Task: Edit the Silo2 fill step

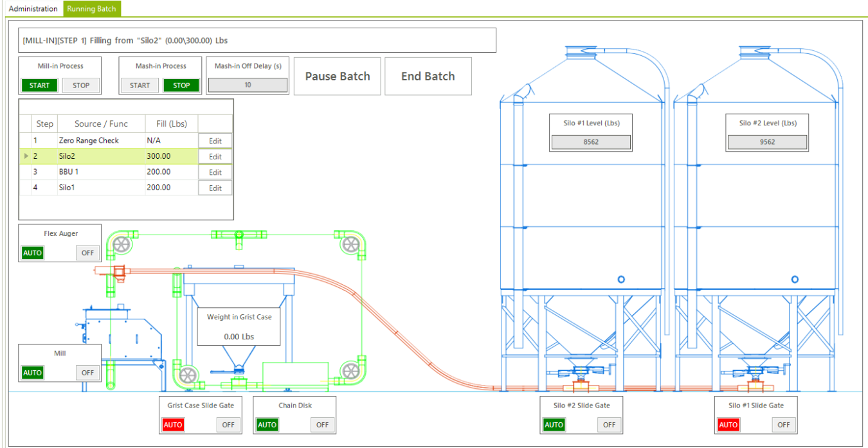Action: (x=215, y=156)
